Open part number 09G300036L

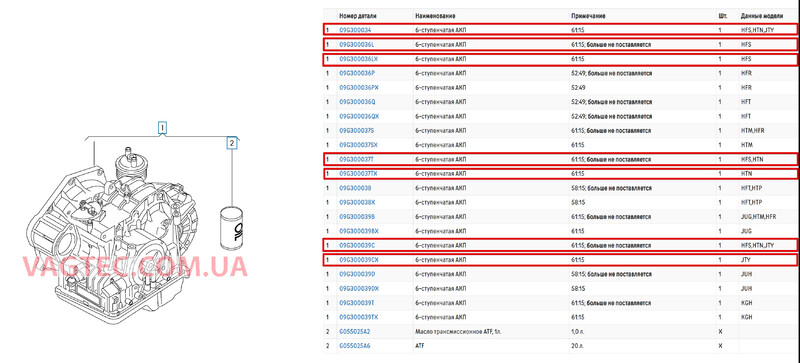tap(358, 44)
